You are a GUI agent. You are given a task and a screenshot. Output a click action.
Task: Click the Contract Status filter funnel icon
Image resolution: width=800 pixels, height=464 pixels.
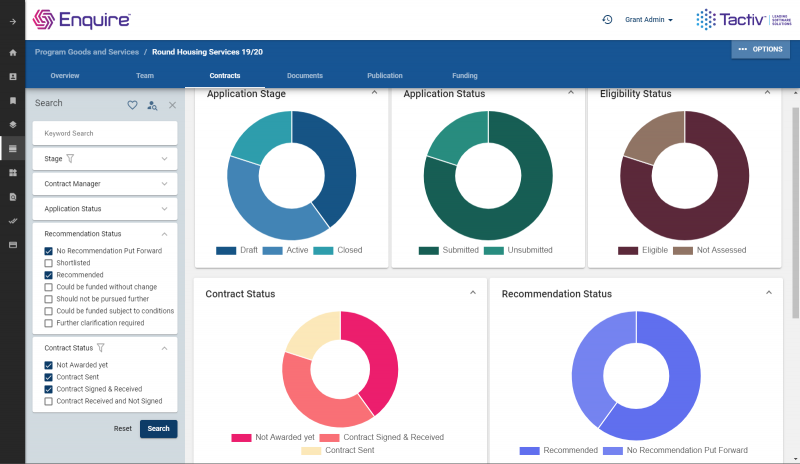point(101,348)
